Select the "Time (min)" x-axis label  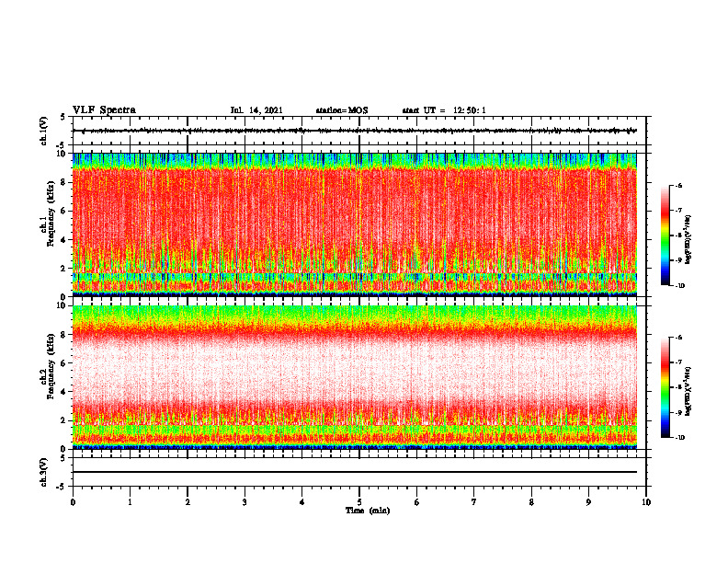tap(368, 511)
